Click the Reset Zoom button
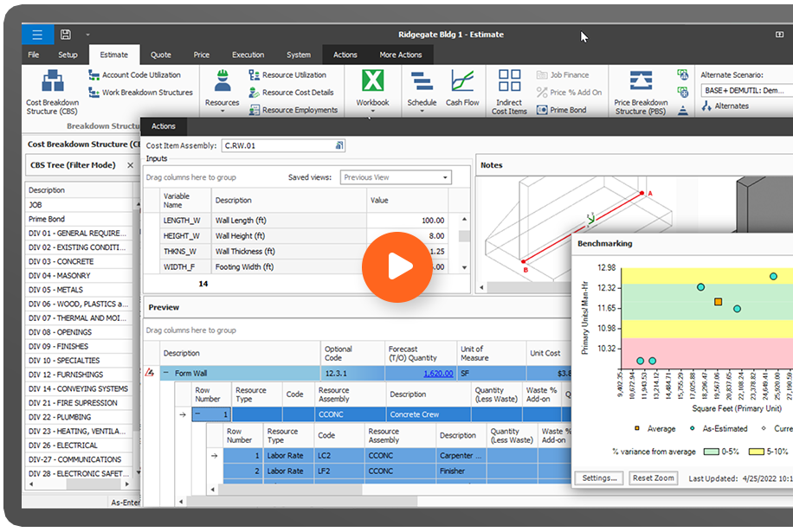This screenshot has height=532, width=793. pyautogui.click(x=653, y=478)
